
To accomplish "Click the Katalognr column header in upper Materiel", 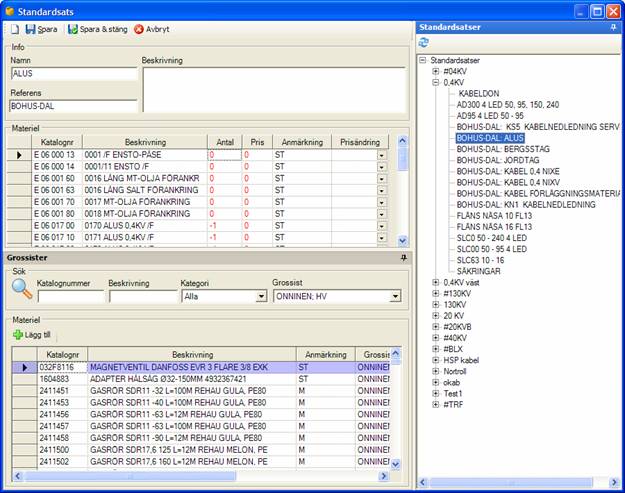I will 57,142.
